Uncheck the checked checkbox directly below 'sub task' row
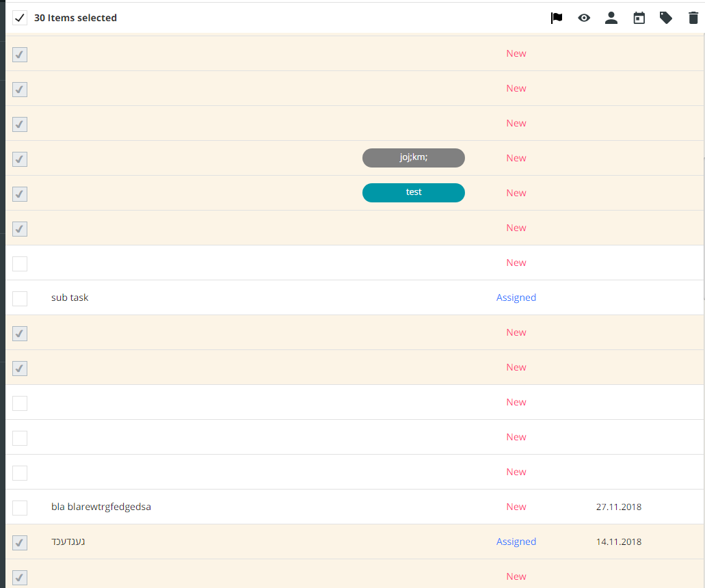 (x=20, y=334)
